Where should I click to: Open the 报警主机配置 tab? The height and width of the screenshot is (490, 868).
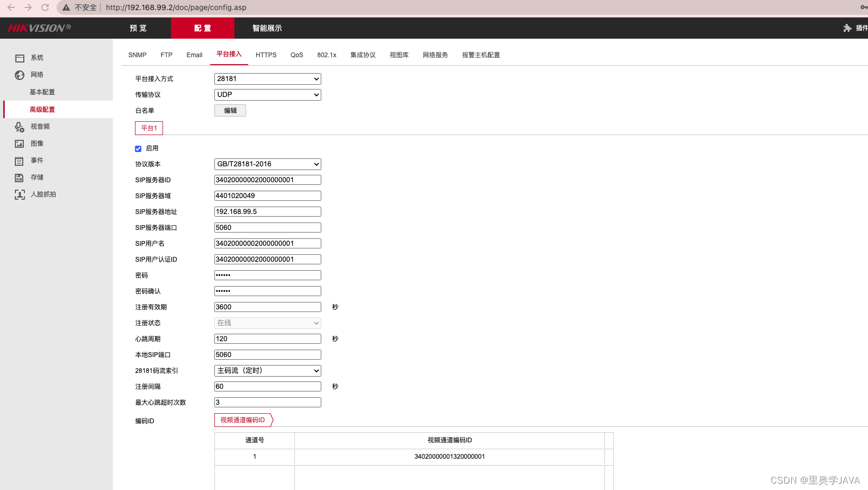(x=481, y=55)
